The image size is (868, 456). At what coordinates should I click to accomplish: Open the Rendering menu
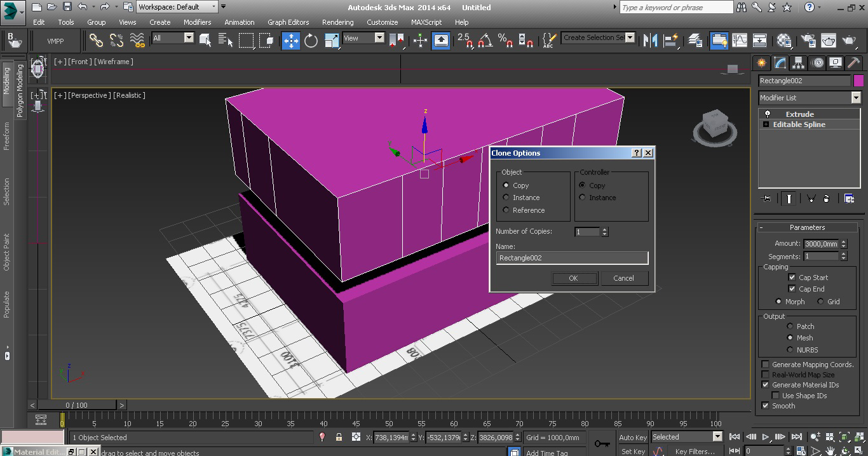tap(337, 22)
